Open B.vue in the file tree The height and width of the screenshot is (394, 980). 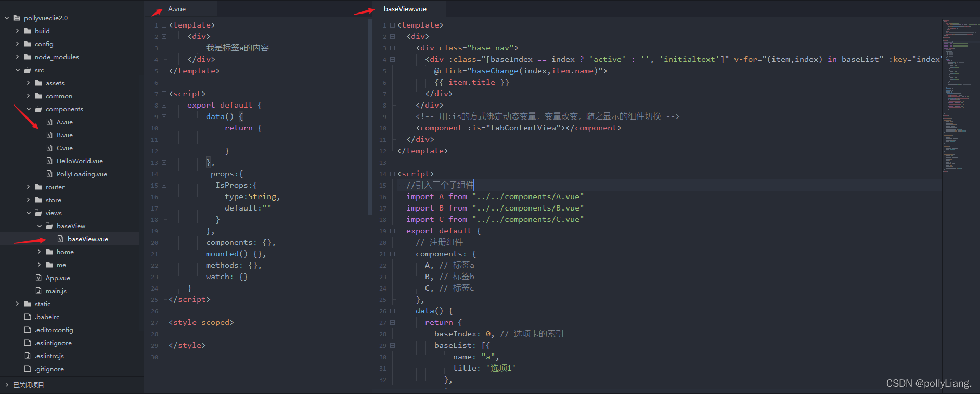(65, 135)
